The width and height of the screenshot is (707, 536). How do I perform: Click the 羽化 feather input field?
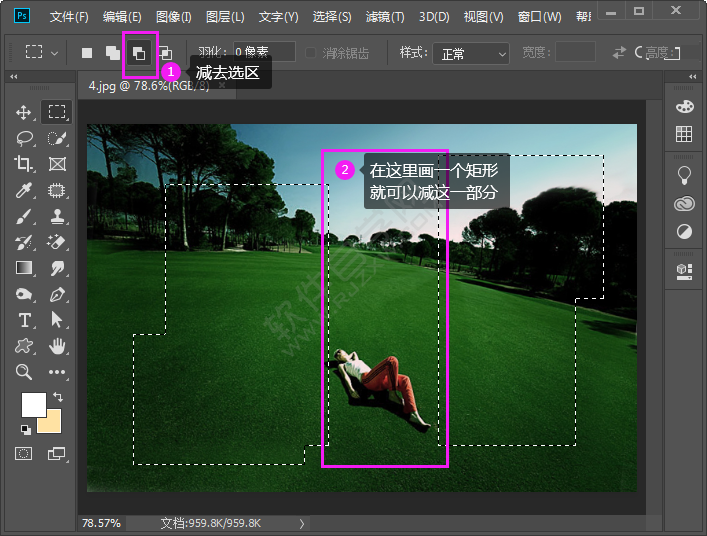coord(263,52)
